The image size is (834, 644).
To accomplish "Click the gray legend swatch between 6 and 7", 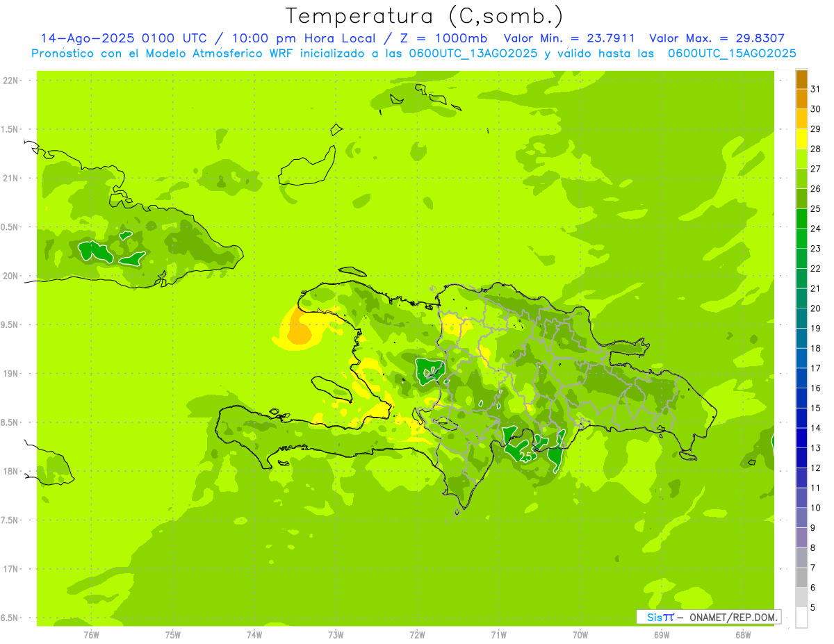I will [x=801, y=577].
